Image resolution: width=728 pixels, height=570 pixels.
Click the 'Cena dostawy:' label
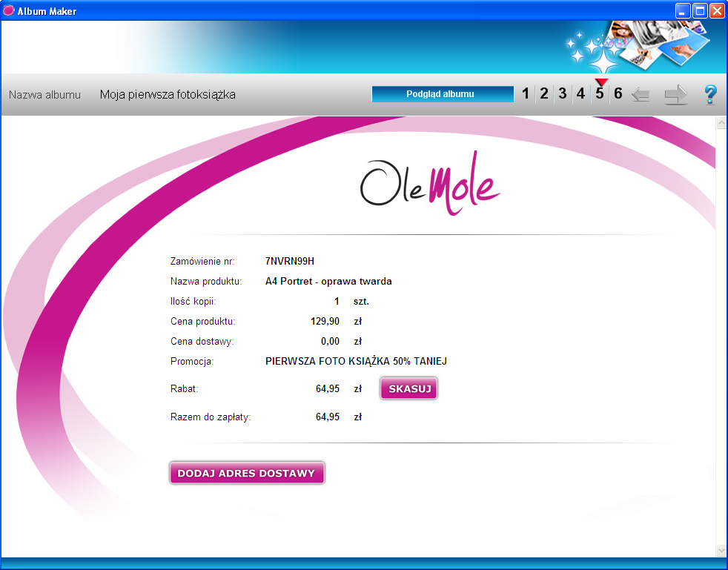coord(202,341)
